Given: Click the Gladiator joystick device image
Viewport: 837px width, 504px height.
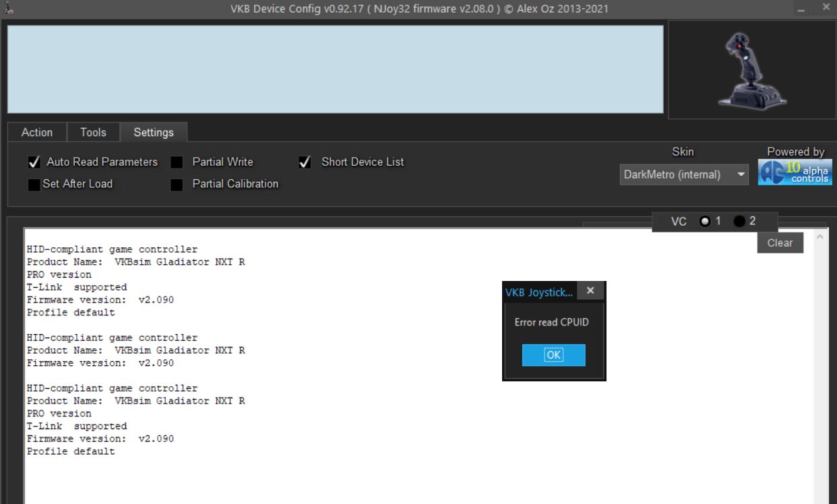Looking at the screenshot, I should [751, 70].
